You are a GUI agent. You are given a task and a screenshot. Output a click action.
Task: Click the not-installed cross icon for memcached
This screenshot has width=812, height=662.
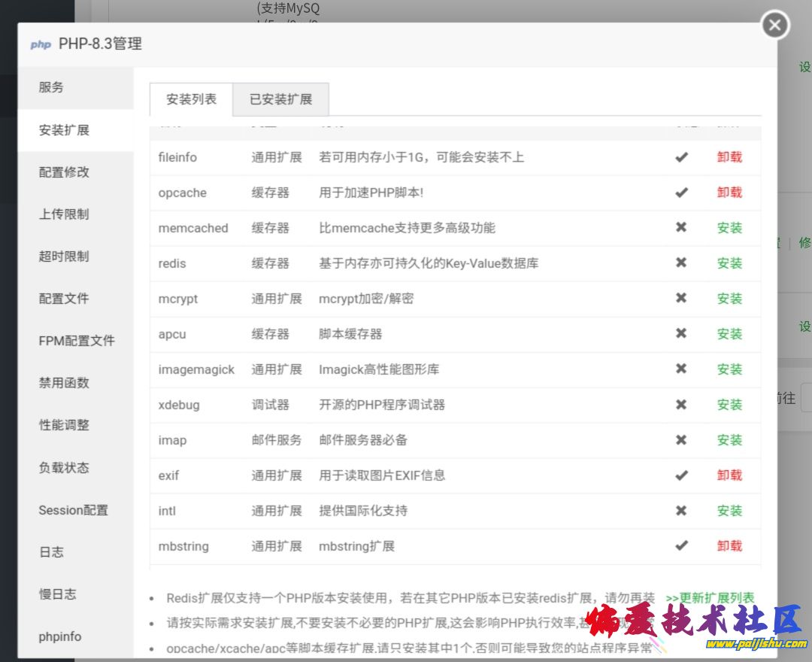(681, 227)
